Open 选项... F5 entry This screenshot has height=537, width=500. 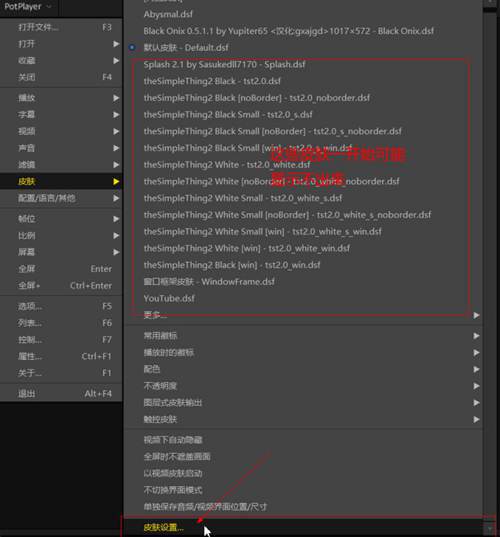tap(61, 306)
